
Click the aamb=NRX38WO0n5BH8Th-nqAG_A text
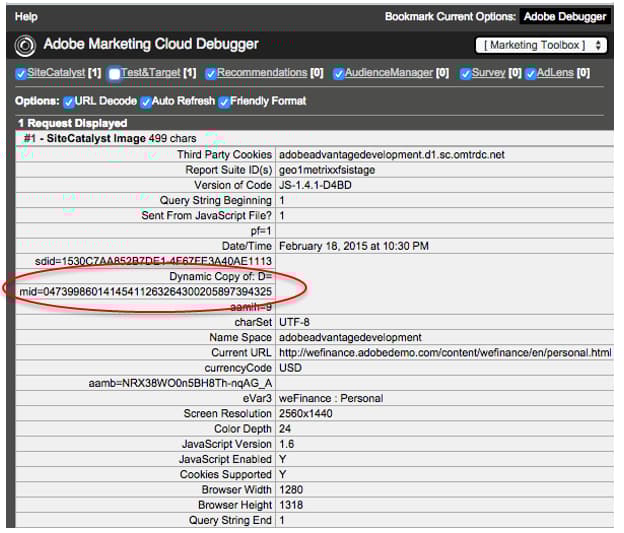tap(180, 383)
